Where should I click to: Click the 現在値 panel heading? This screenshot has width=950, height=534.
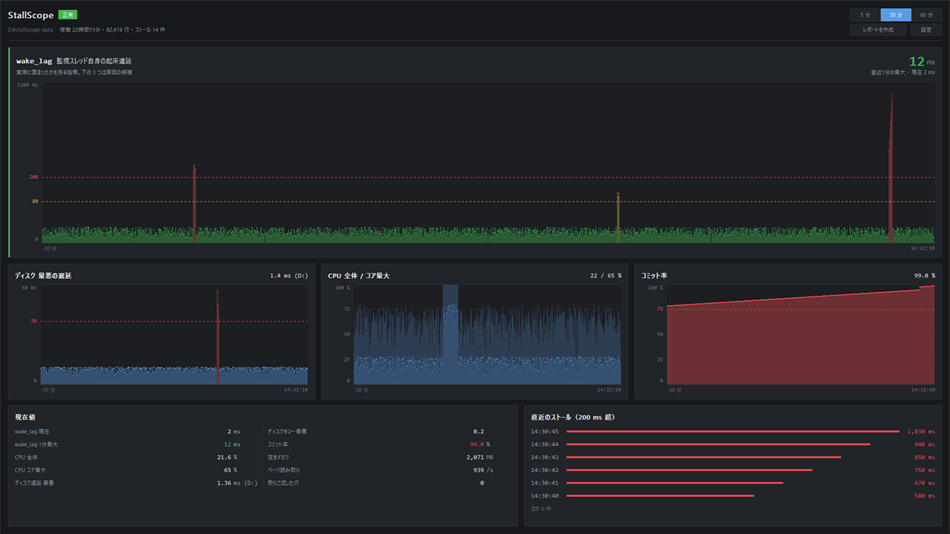point(25,417)
